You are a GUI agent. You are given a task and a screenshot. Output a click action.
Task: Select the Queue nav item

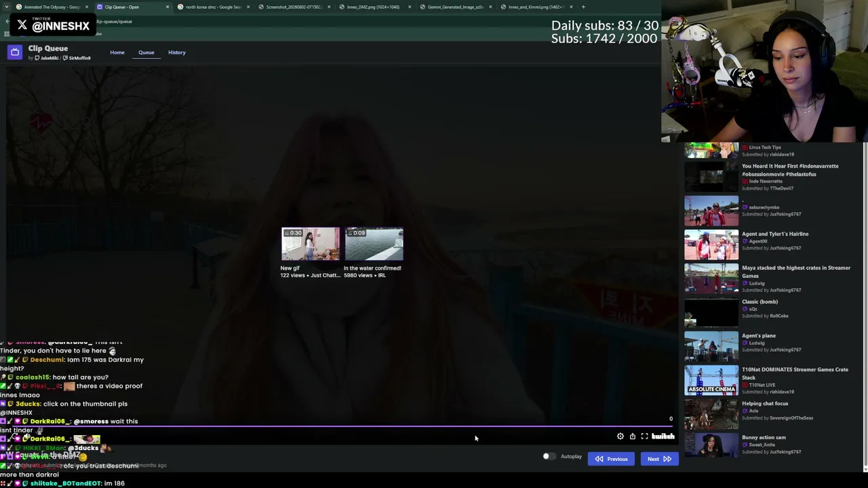click(146, 52)
